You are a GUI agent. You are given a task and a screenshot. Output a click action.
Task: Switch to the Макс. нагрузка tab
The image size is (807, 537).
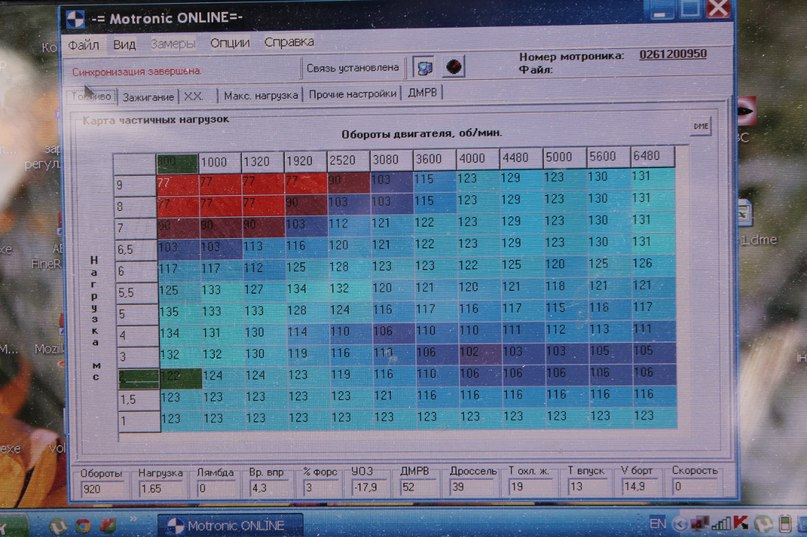pyautogui.click(x=261, y=95)
